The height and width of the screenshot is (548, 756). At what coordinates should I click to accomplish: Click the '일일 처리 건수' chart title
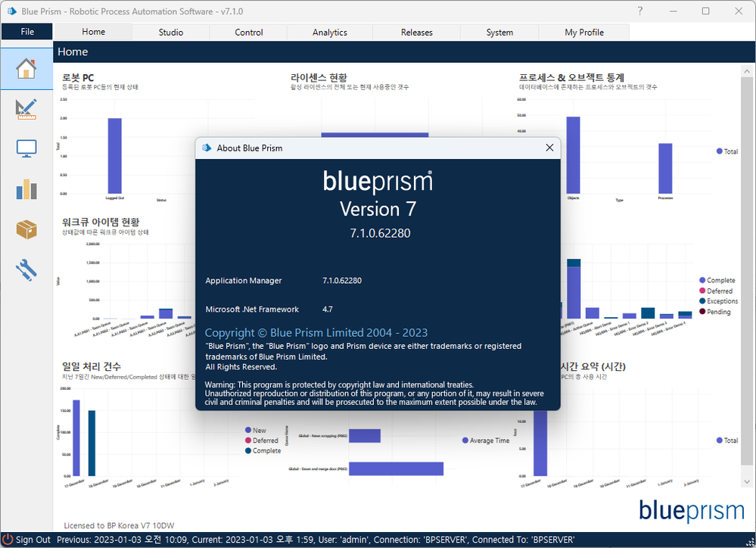coord(91,366)
